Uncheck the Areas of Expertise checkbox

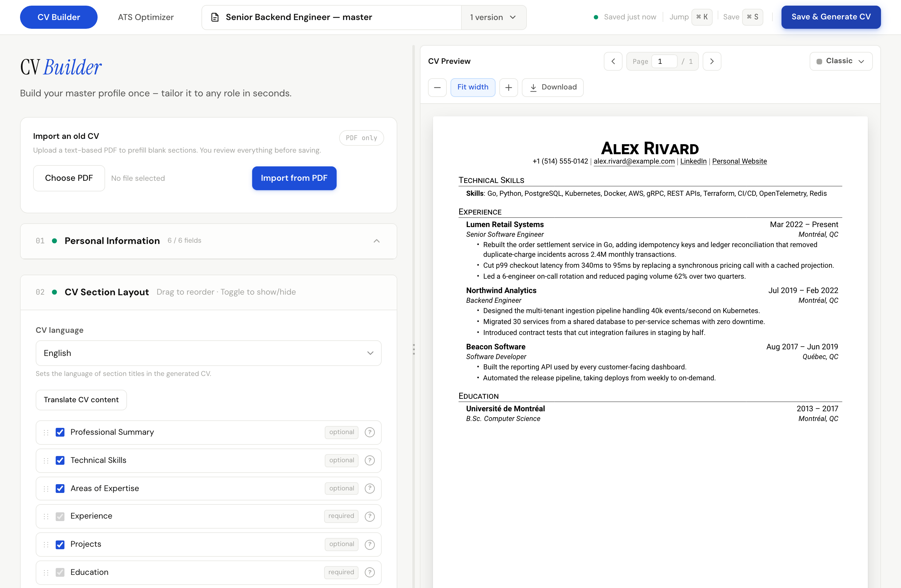(x=60, y=488)
